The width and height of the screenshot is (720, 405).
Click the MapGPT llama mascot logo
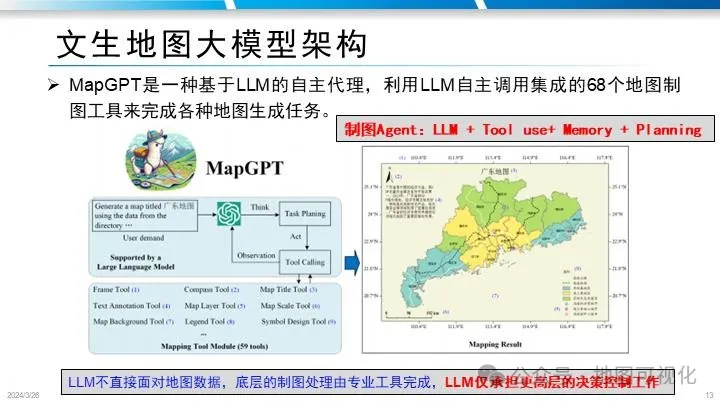coord(160,161)
